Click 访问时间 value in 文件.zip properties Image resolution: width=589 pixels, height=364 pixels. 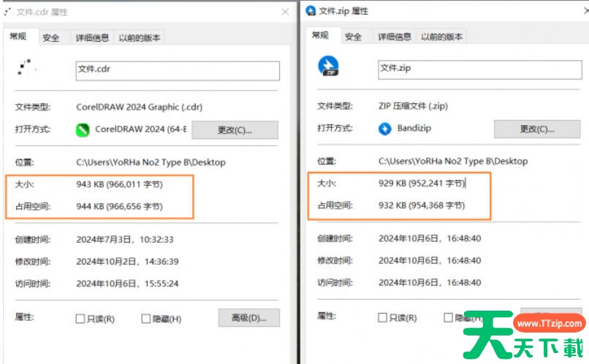click(430, 282)
